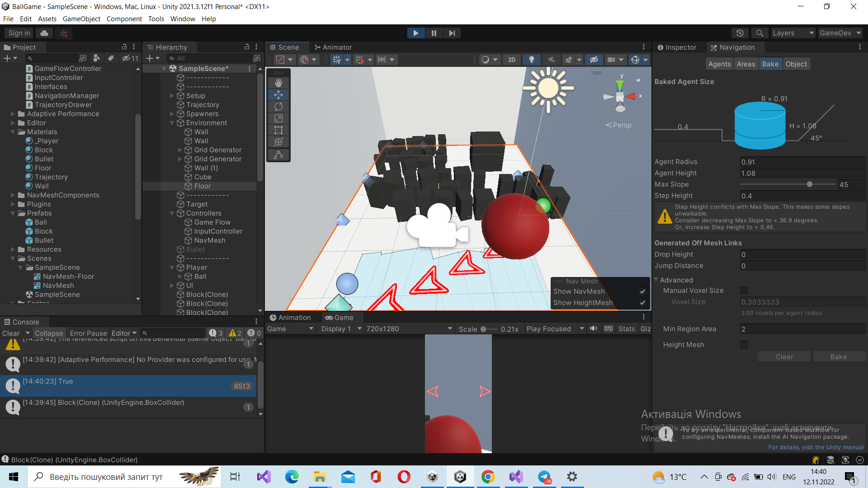Image resolution: width=868 pixels, height=488 pixels.
Task: Open Chrome from the taskbar
Action: 488,477
